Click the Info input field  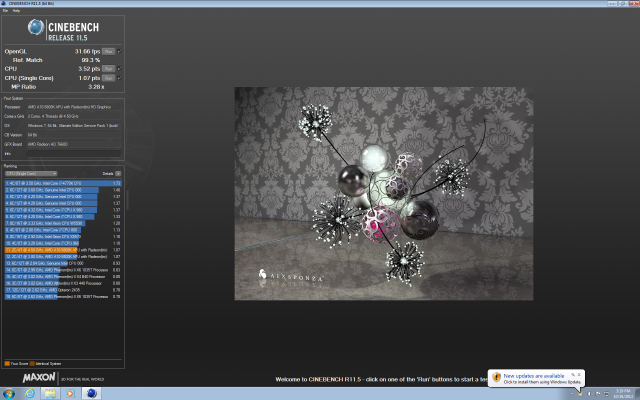(74, 154)
